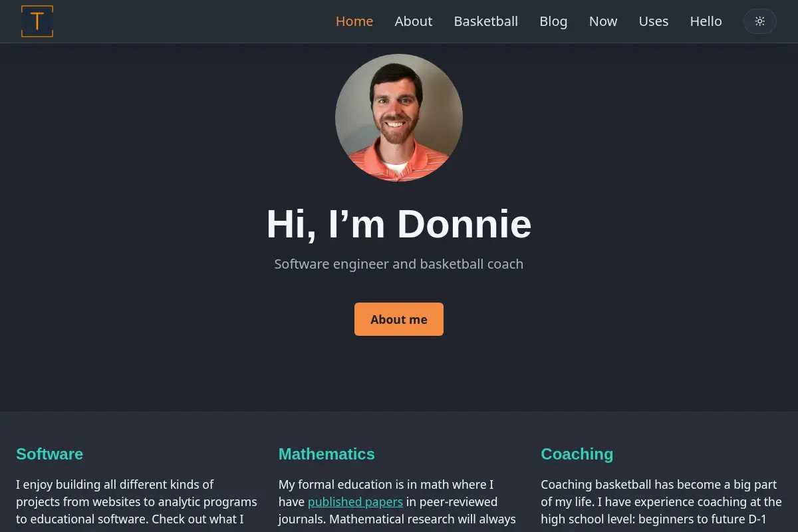This screenshot has height=532, width=798.
Task: Visit the Now page
Action: tap(603, 21)
